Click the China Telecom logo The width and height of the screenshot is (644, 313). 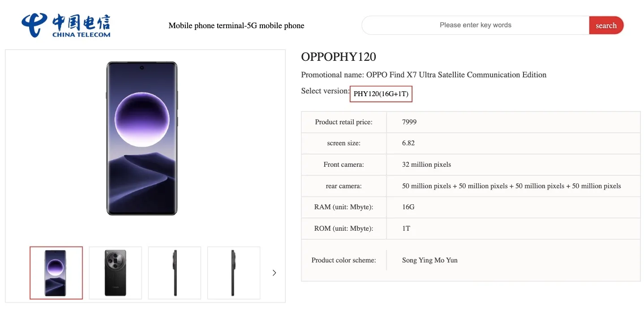[x=66, y=25]
